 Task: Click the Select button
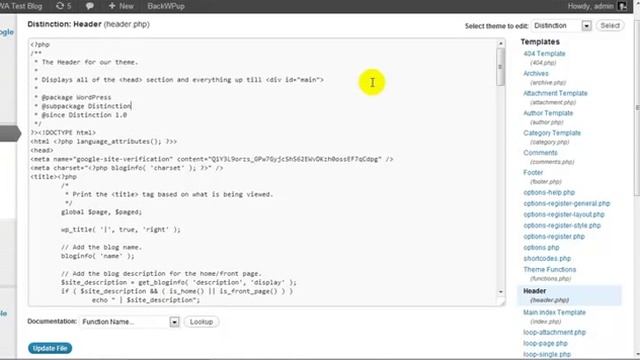point(610,25)
